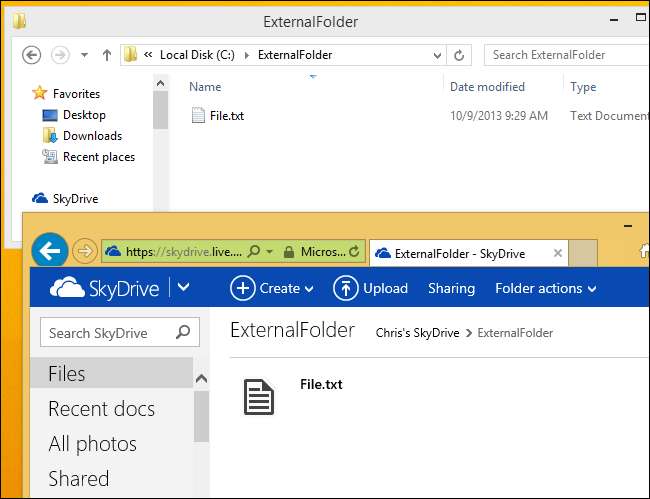Click the SkyDrive cloud logo

pyautogui.click(x=68, y=288)
